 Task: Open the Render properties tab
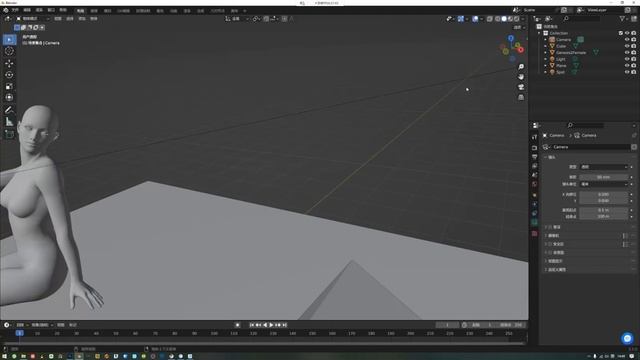(x=535, y=147)
